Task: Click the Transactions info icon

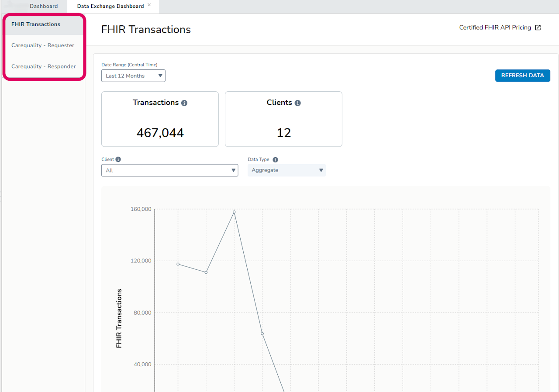Action: coord(184,103)
